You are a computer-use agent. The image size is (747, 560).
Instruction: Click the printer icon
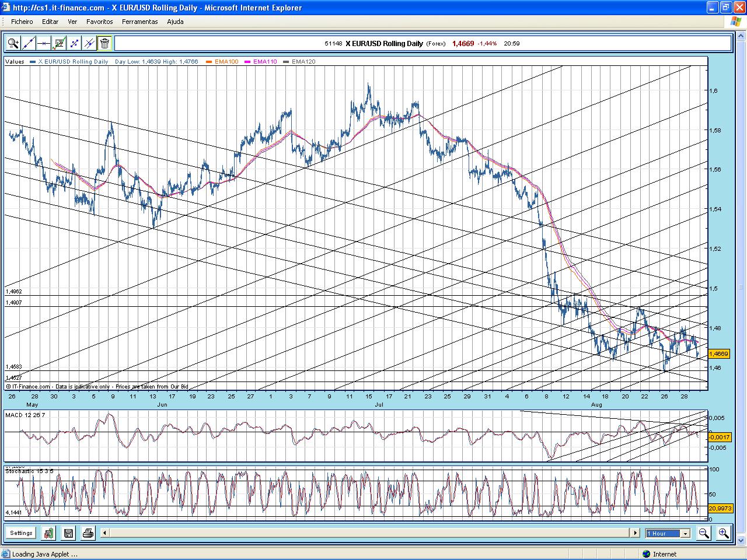point(88,533)
